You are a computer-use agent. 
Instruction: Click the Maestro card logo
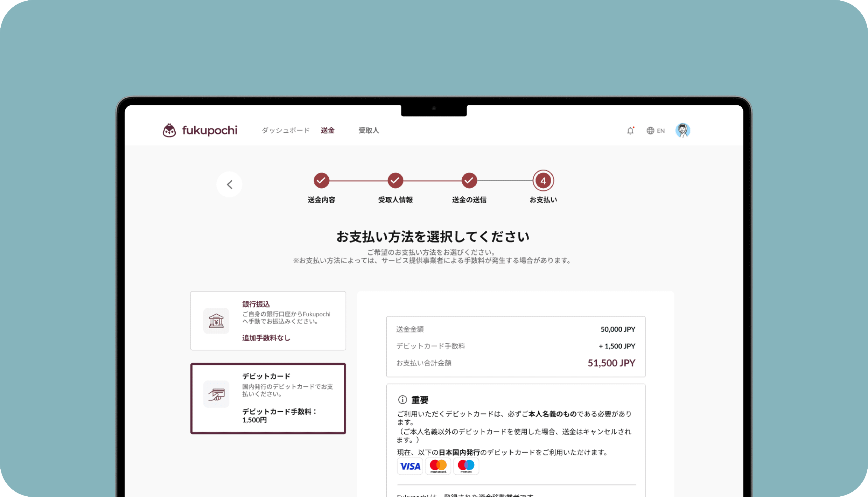point(466,466)
